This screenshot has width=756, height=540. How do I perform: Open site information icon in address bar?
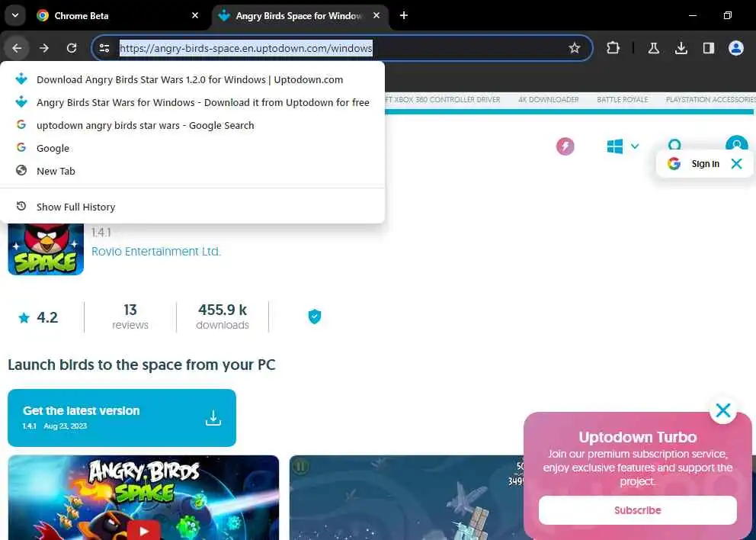104,48
